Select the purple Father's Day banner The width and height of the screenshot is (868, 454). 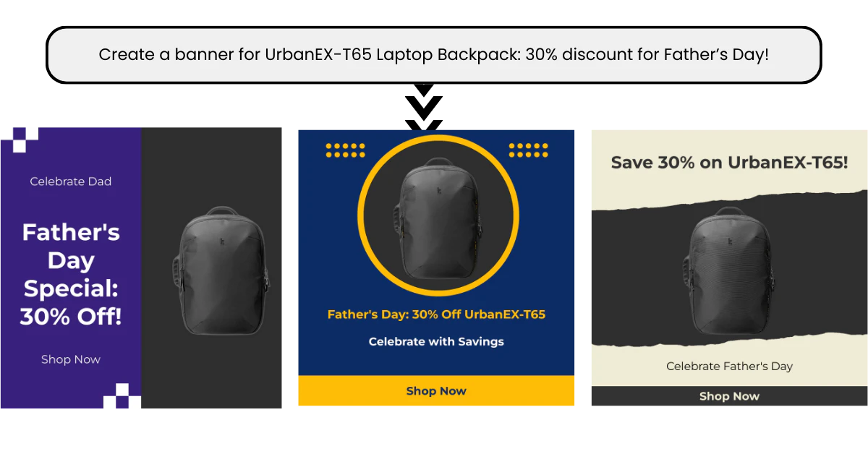click(141, 267)
